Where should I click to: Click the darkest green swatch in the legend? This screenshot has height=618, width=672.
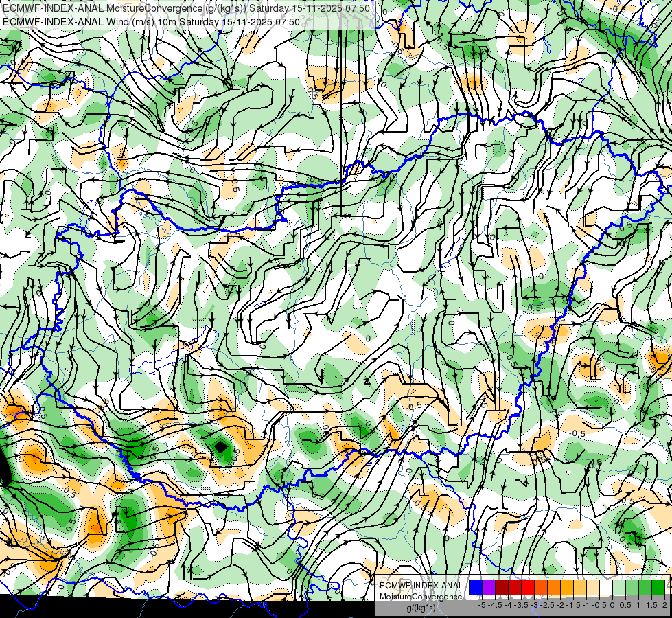tap(658, 588)
